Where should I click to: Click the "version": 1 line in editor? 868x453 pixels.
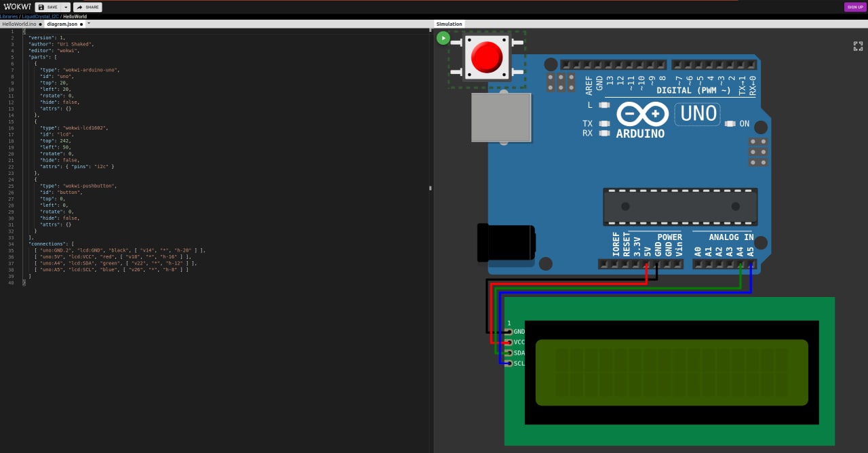pos(47,38)
